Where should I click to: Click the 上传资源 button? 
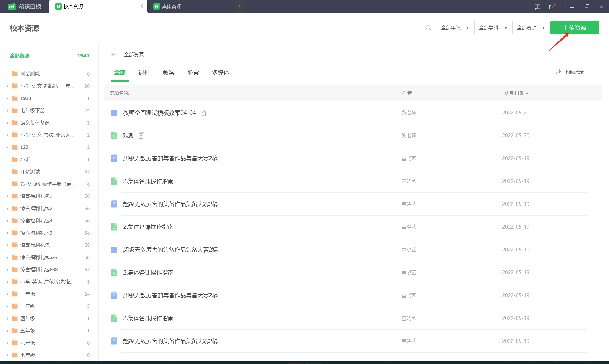click(575, 28)
